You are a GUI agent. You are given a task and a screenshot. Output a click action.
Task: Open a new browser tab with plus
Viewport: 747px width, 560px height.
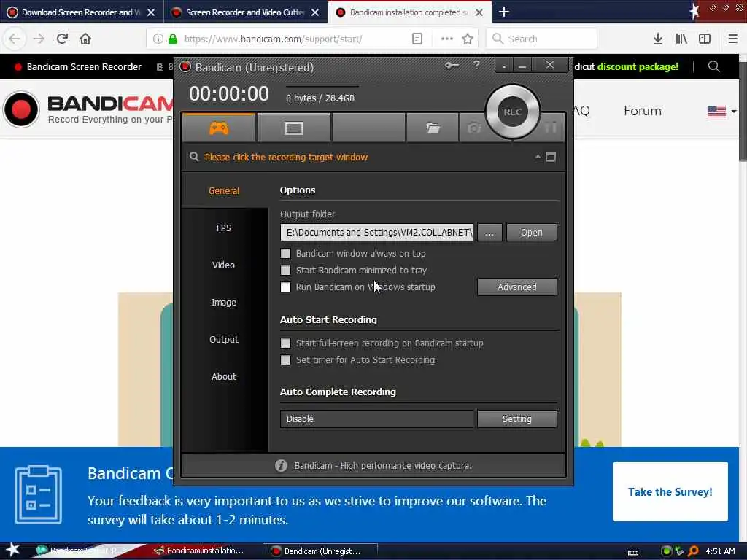pyautogui.click(x=504, y=12)
